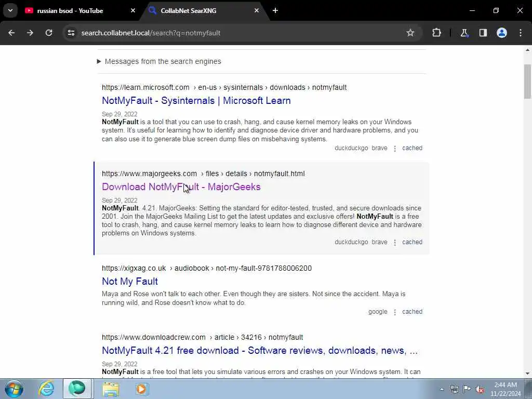Open Action Center flag icon
The width and height of the screenshot is (532, 399).
[467, 390]
